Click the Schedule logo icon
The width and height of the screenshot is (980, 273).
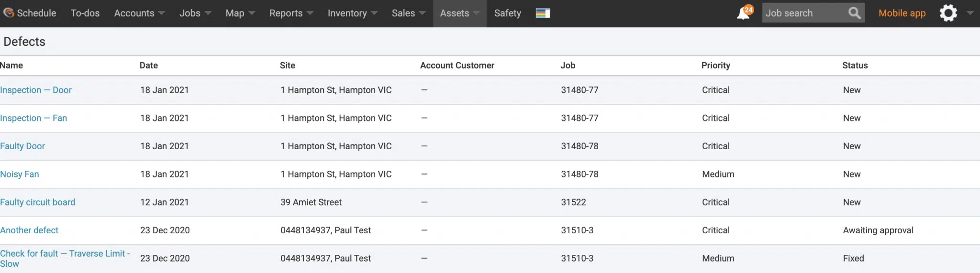tap(8, 13)
